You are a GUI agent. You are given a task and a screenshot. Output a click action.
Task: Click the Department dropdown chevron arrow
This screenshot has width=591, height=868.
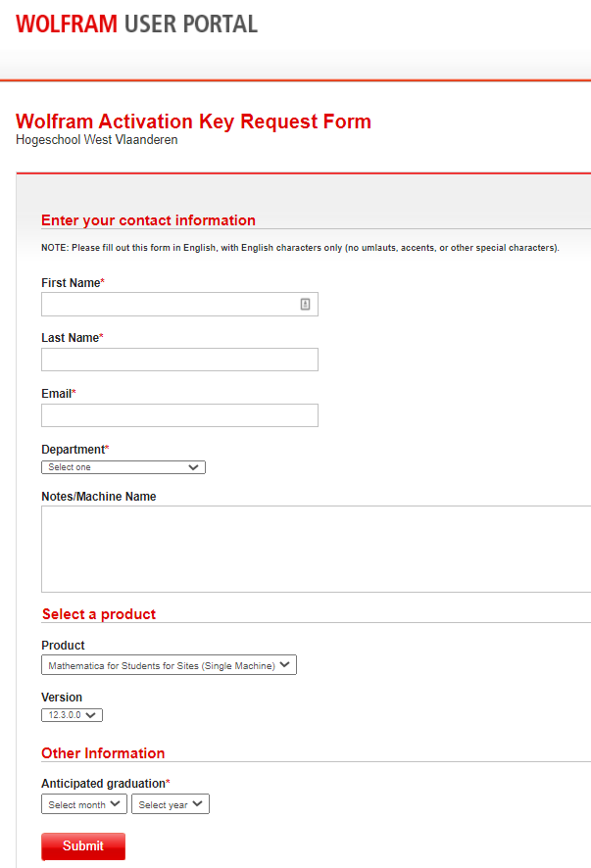[x=193, y=467]
